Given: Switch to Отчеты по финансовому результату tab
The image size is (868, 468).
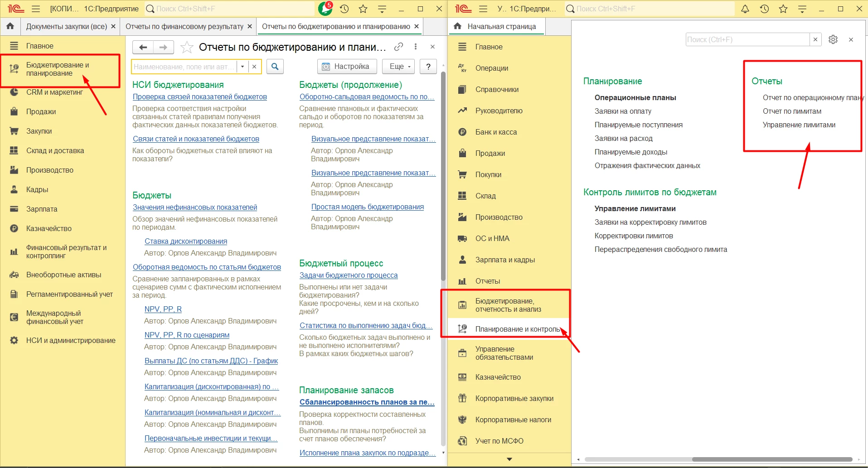Looking at the screenshot, I should pos(184,26).
